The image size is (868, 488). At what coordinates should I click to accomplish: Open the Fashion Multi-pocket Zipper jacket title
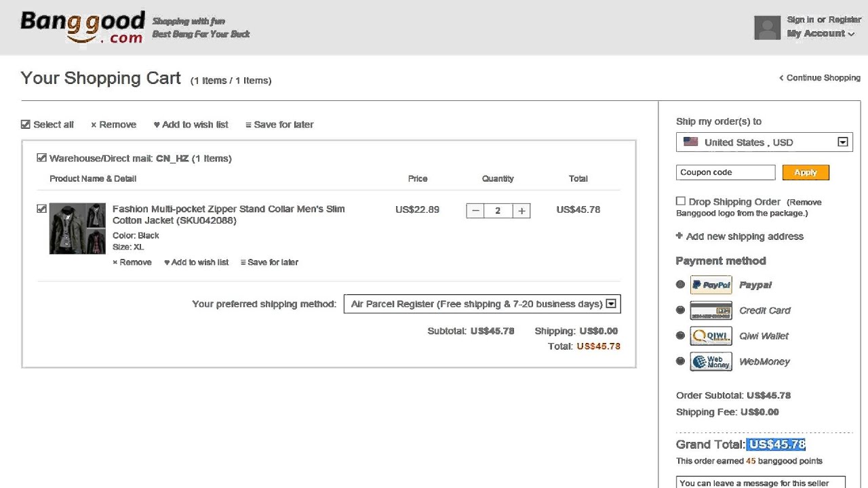click(229, 215)
